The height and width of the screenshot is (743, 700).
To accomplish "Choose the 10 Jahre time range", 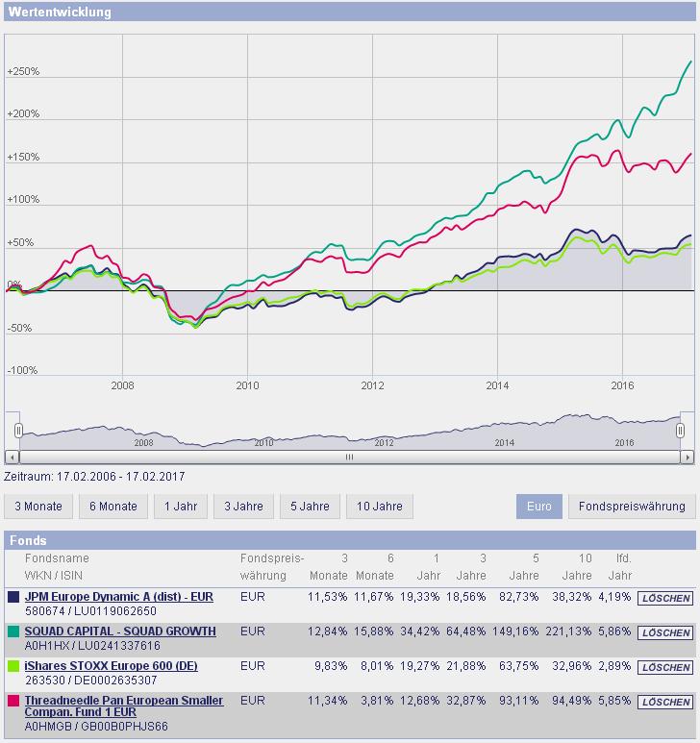I will pyautogui.click(x=378, y=506).
